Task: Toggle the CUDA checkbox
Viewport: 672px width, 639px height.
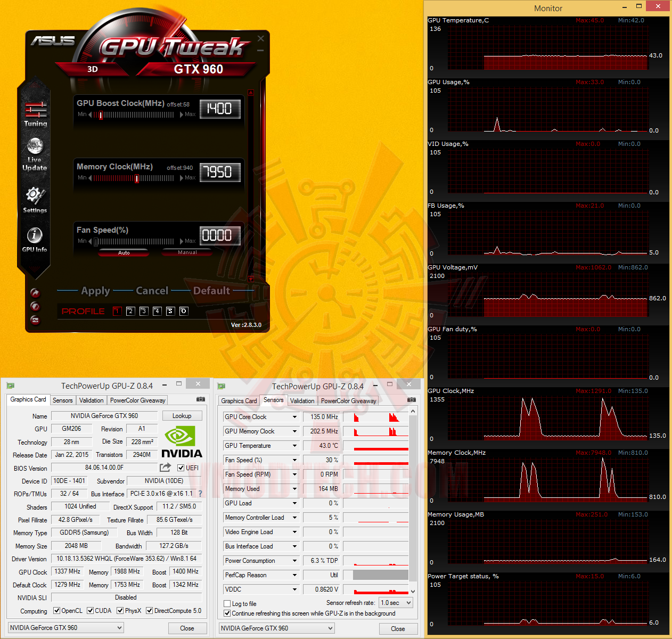Action: pos(91,611)
